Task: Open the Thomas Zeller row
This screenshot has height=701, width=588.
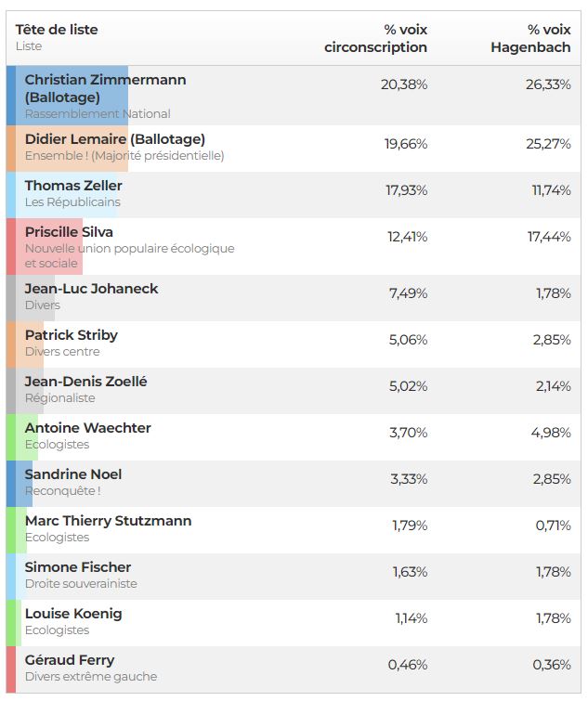Action: (73, 186)
